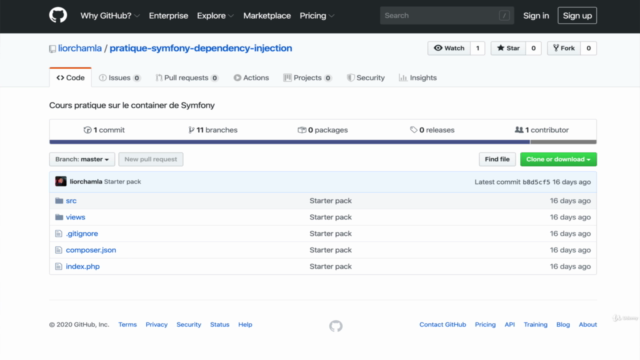
Task: Click the Insights tab graph icon
Action: click(x=403, y=78)
